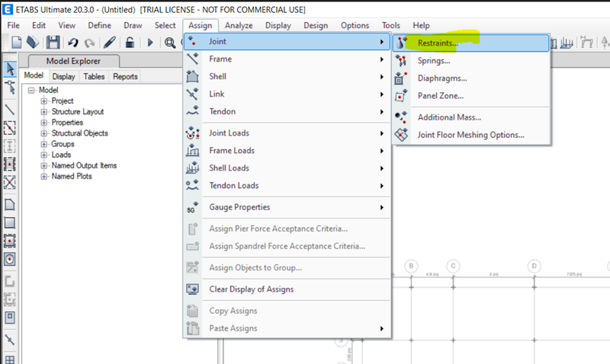
Task: Expand the Groups tree node
Action: point(44,144)
